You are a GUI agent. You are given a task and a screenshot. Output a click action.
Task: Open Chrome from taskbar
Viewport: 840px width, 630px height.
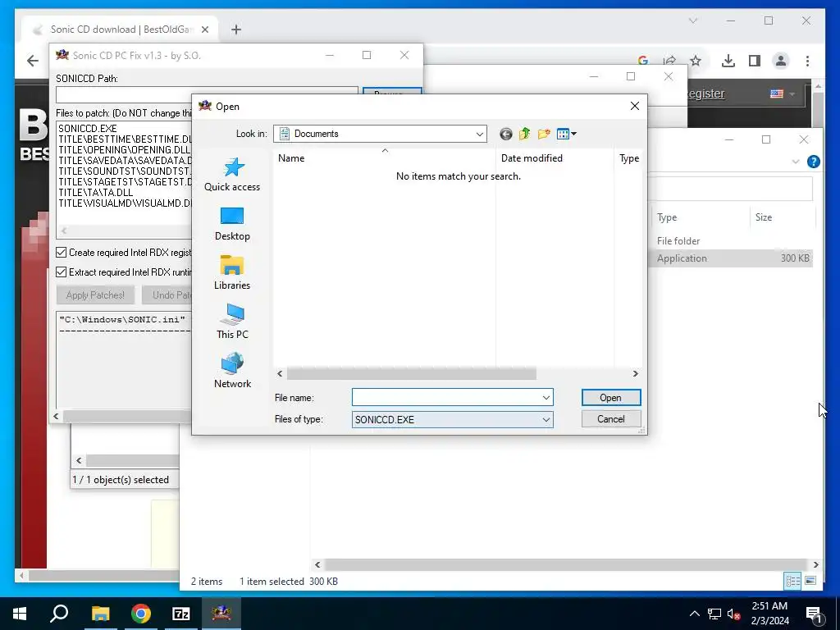[141, 614]
